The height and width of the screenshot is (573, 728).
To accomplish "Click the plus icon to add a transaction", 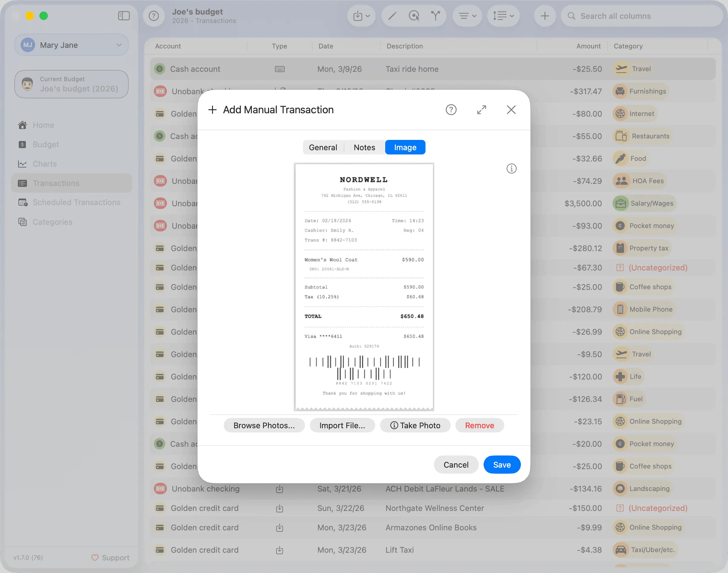I will pos(545,16).
